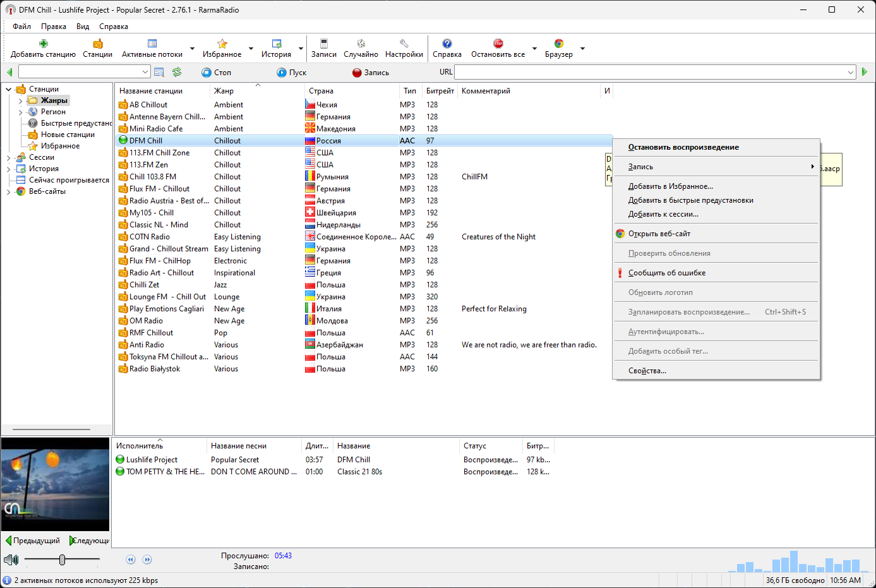Viewport: 876px width, 588px height.
Task: Expand the Favorites (Избранное) toolbar dropdown arrow
Action: [251, 49]
